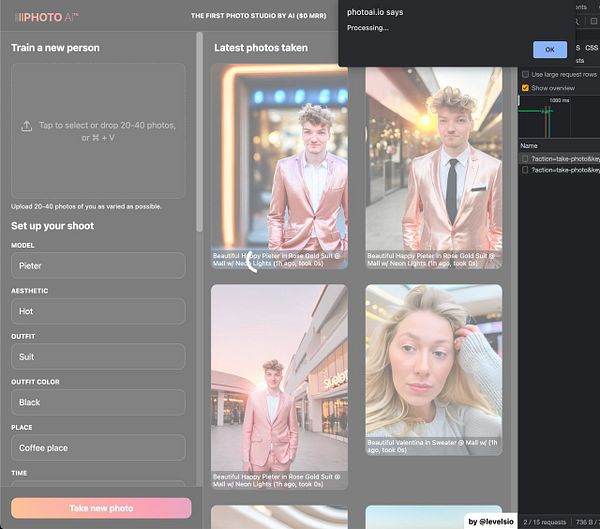Click the 2 / 15 requests status text
Viewport: 600px width, 529px height.
(545, 522)
